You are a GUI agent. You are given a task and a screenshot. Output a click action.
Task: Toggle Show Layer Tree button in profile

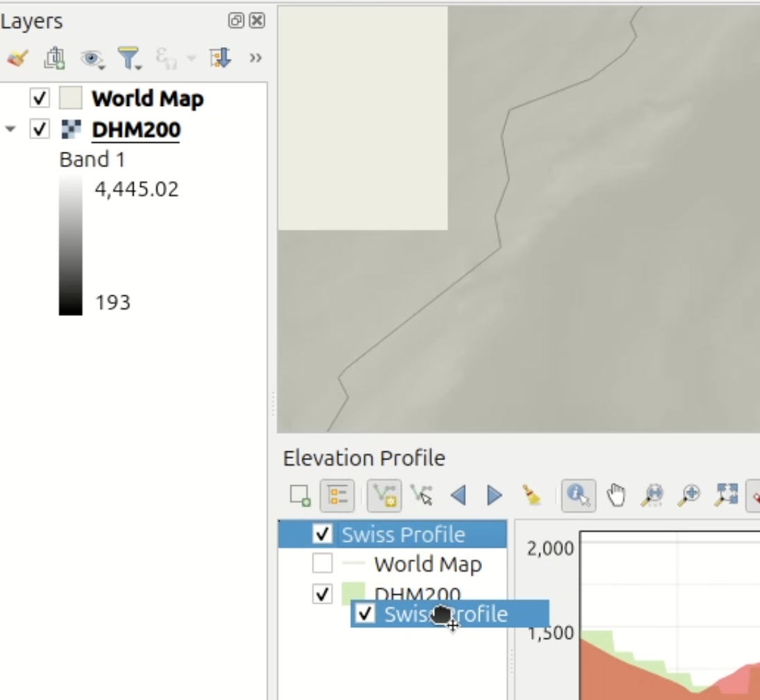tap(338, 496)
